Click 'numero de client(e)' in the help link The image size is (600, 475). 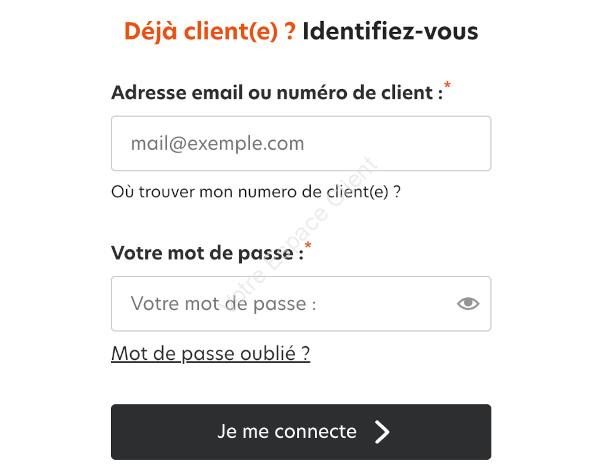pyautogui.click(x=313, y=192)
